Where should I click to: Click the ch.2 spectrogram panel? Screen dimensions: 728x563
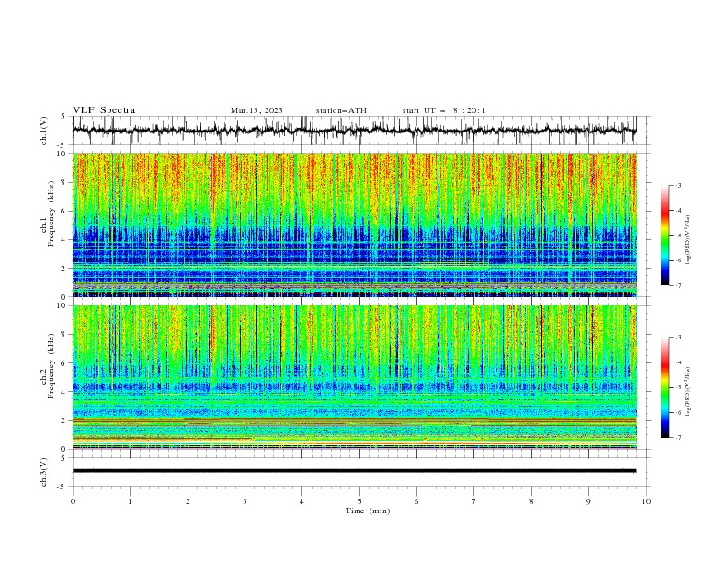[355, 377]
